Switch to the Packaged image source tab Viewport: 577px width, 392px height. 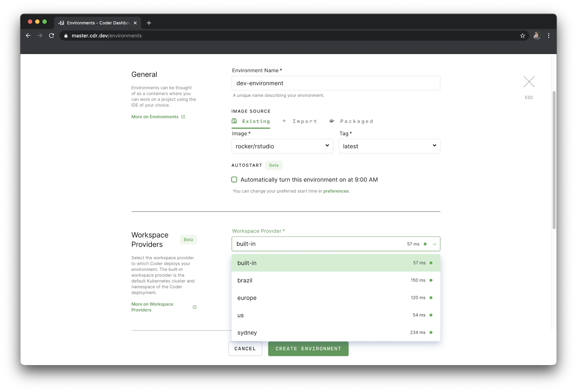tap(351, 121)
